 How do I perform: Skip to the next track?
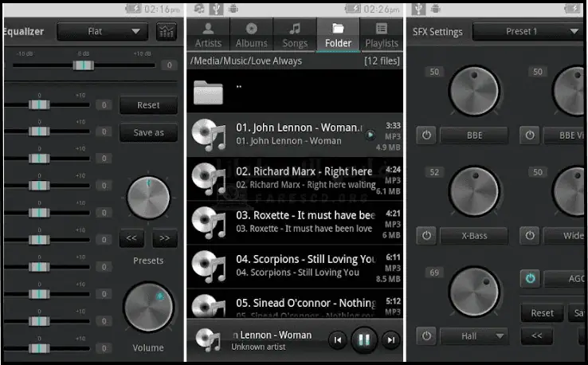click(x=390, y=340)
